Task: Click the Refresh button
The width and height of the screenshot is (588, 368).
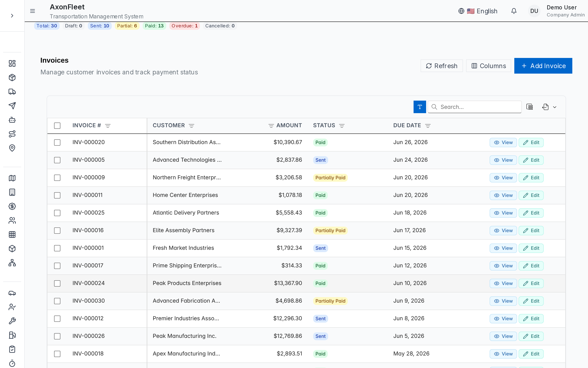Action: coord(442,66)
